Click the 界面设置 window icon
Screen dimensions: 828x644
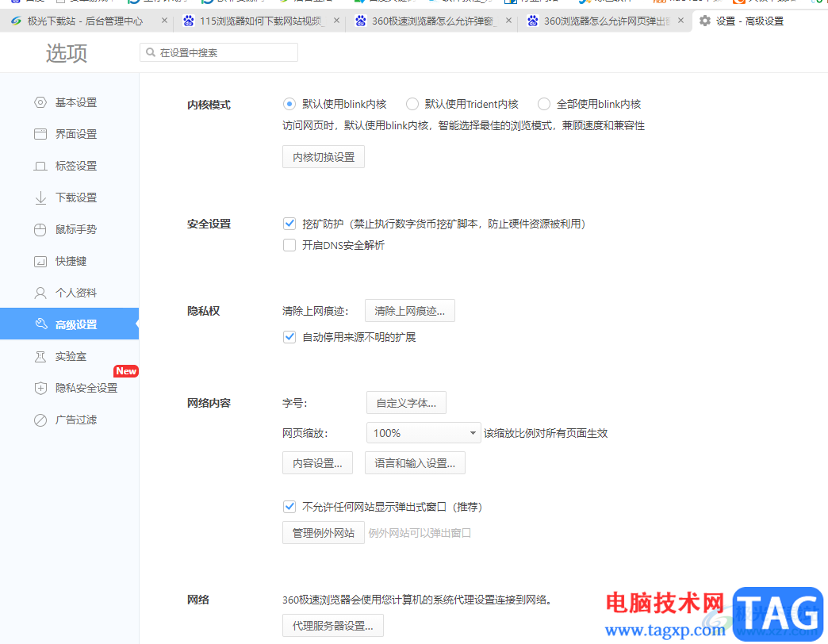tap(40, 134)
